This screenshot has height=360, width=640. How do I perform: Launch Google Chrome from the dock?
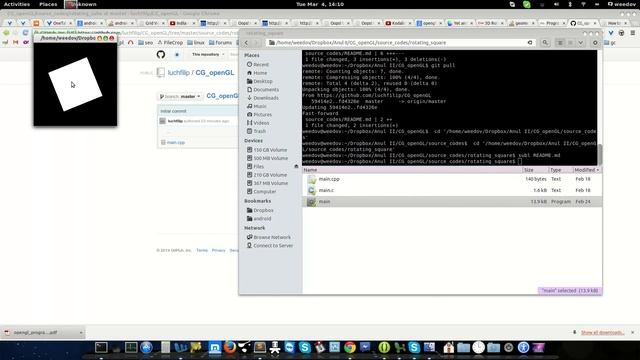point(350,347)
